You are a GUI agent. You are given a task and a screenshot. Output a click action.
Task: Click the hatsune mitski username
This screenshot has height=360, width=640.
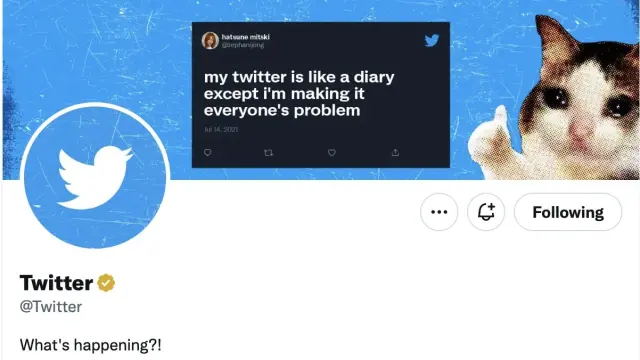click(x=245, y=37)
